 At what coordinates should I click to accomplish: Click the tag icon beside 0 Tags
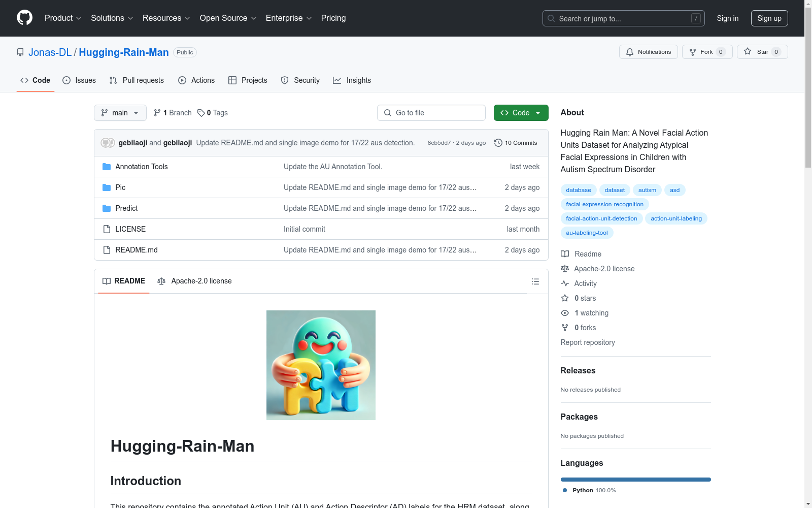pyautogui.click(x=201, y=113)
